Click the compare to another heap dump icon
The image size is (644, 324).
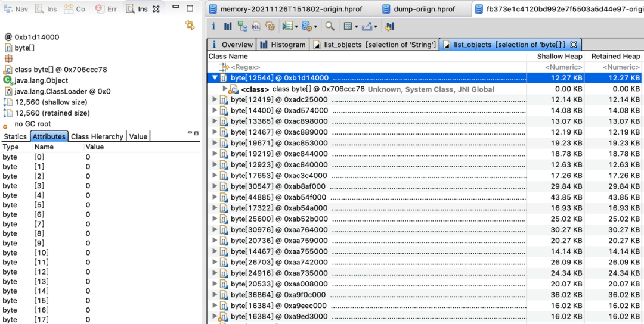coord(390,26)
